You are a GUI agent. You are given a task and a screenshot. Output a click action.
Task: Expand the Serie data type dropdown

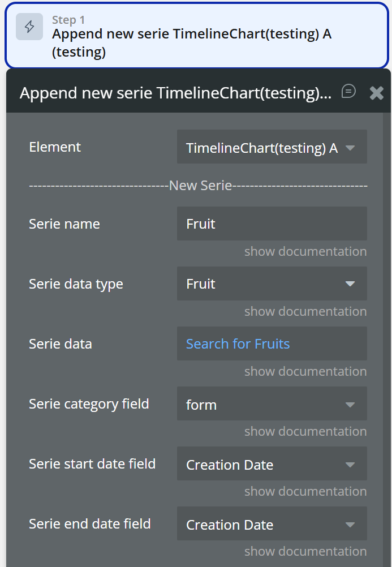(x=272, y=283)
